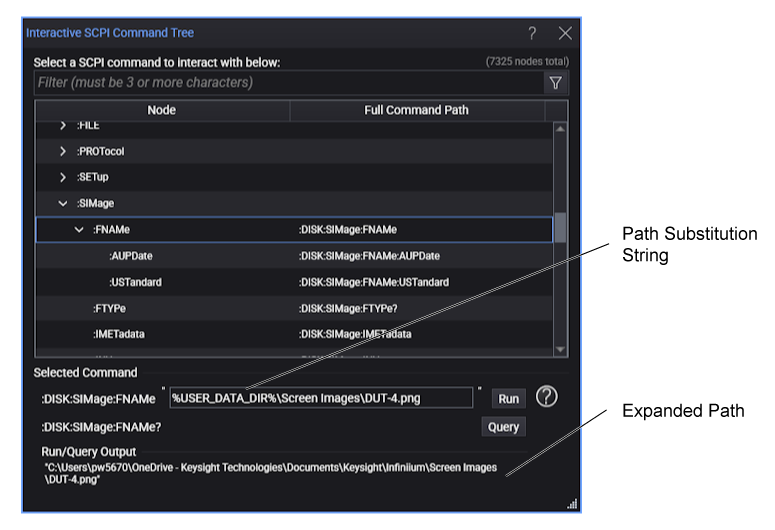775x530 pixels.
Task: Click the Full Command Path column header
Action: click(x=416, y=110)
